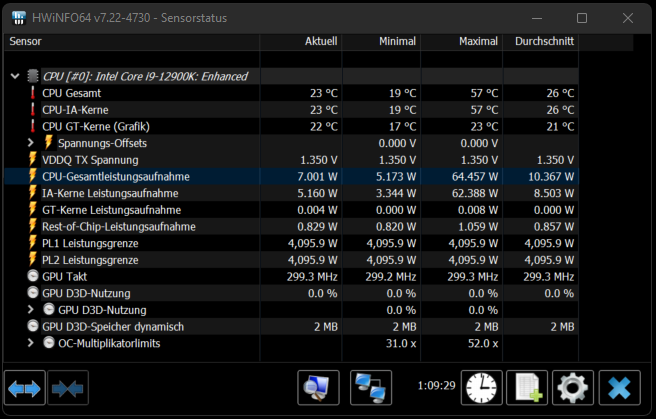
Task: Click the HWiNFO64 title bar app icon
Action: click(x=19, y=18)
